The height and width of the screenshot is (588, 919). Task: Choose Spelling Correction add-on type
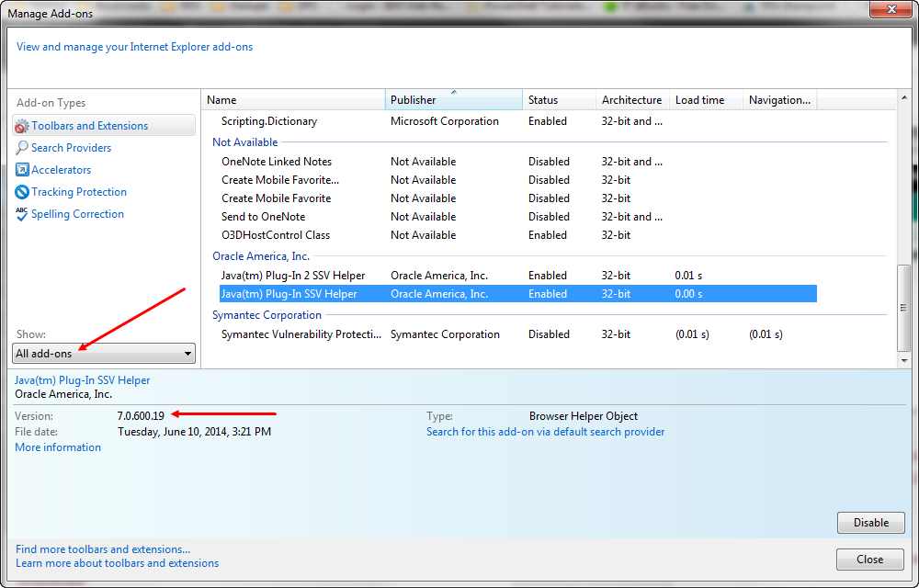tap(77, 214)
